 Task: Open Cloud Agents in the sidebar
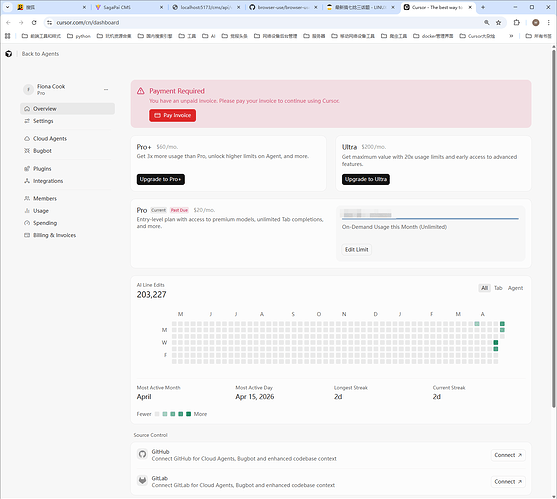[x=67, y=139]
